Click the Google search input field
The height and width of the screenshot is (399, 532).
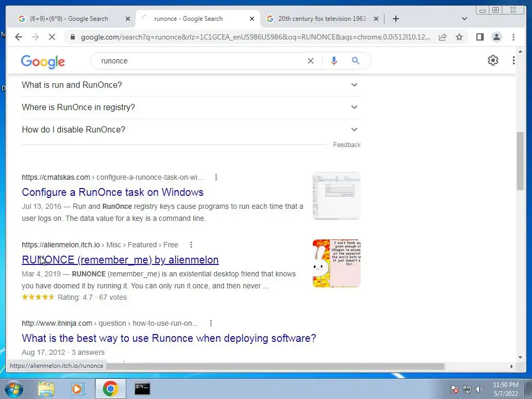point(200,61)
